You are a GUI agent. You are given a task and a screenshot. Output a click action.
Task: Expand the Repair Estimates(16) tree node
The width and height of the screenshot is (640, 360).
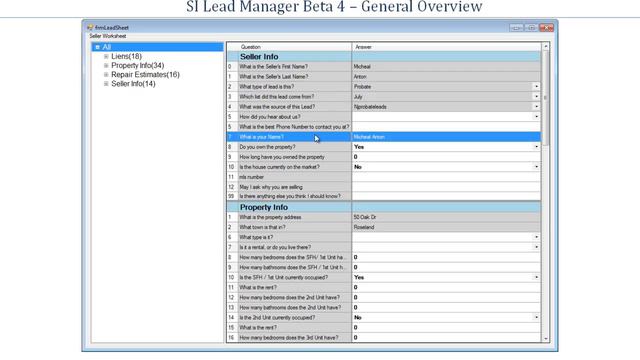click(106, 75)
